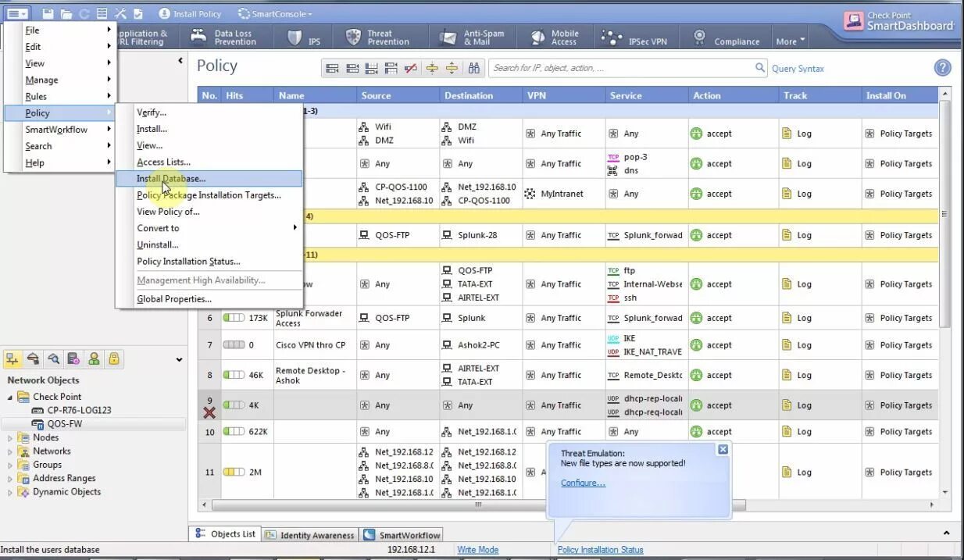Select the Servers and OPSEC icon
The image size is (964, 560).
point(73,358)
